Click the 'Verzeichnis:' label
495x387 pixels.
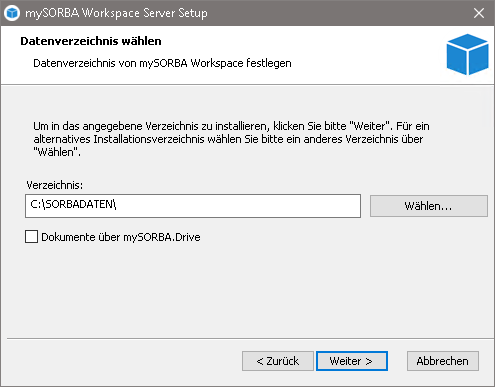pyautogui.click(x=54, y=185)
